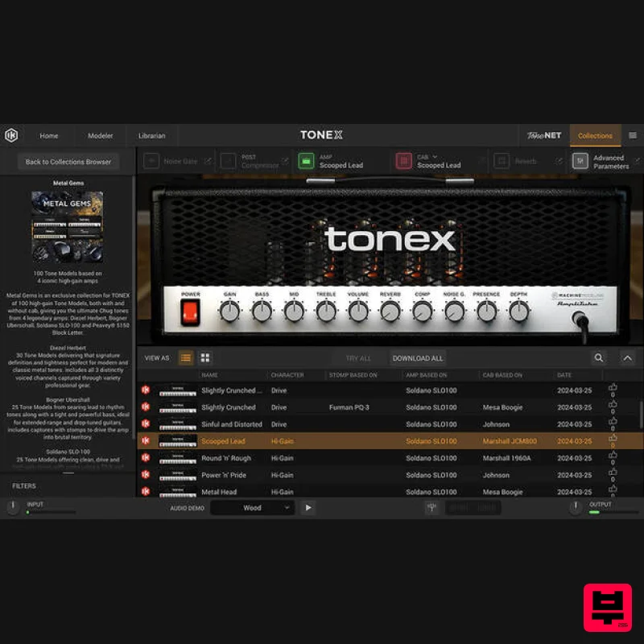Click the TRY ALL button
The image size is (644, 644).
point(358,358)
